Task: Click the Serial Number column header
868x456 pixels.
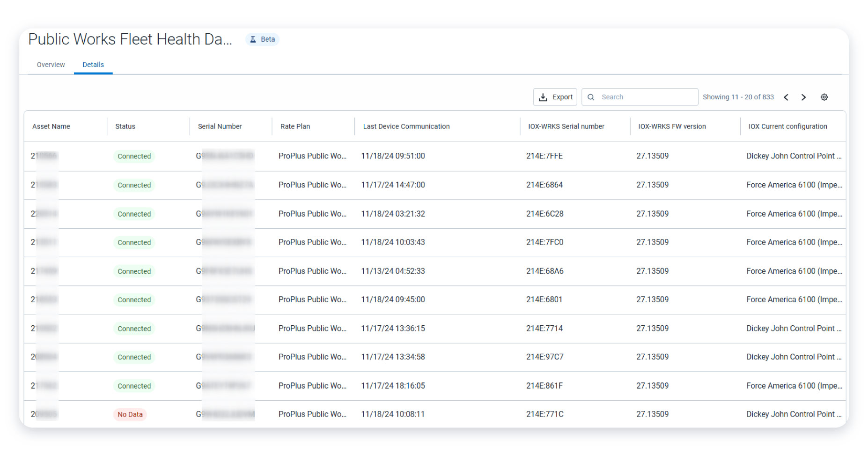Action: click(x=219, y=126)
